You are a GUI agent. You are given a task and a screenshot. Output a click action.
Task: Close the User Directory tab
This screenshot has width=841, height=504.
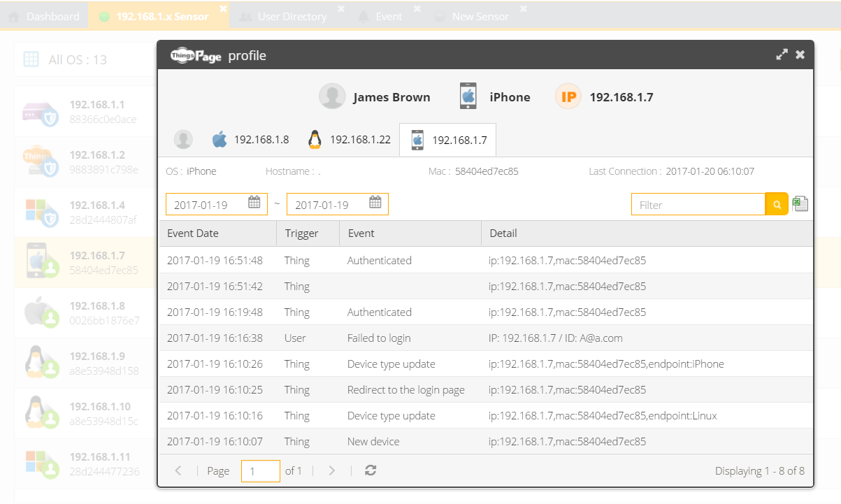pos(341,9)
